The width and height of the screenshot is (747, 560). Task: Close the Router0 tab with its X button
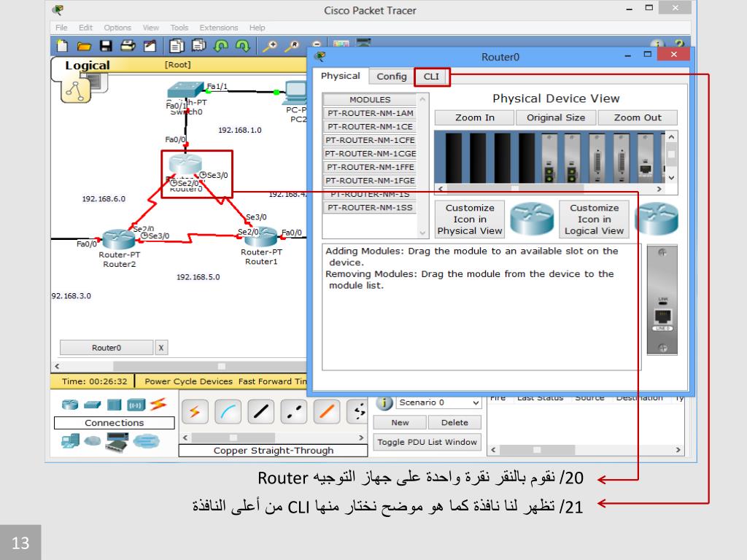tap(161, 348)
